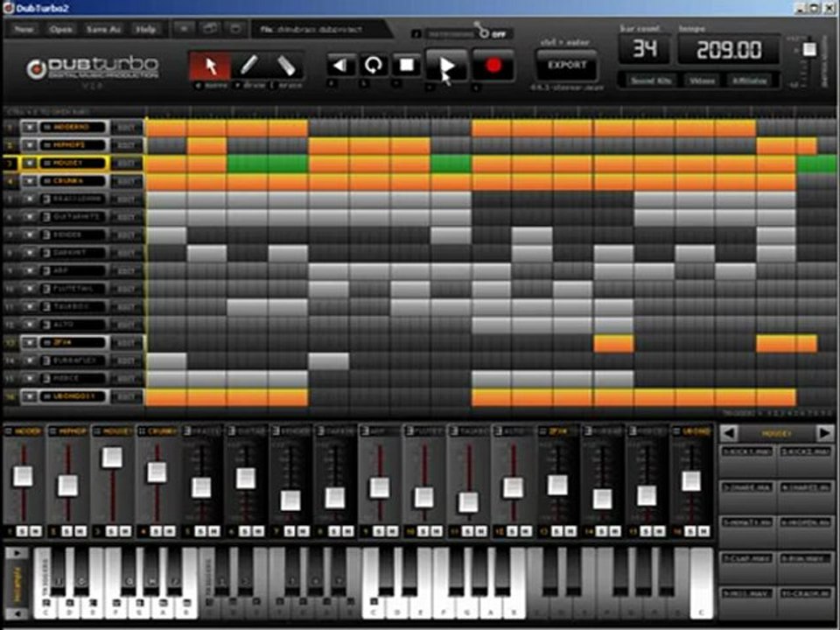Screen dimensions: 840x630
Task: Open the Help menu
Action: pos(146,29)
